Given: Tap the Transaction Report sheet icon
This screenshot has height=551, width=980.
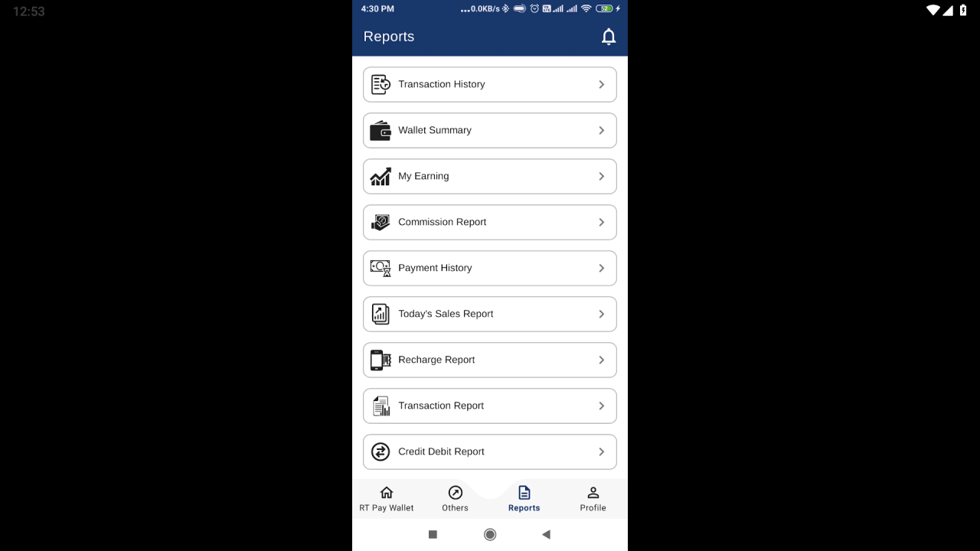Looking at the screenshot, I should (381, 406).
